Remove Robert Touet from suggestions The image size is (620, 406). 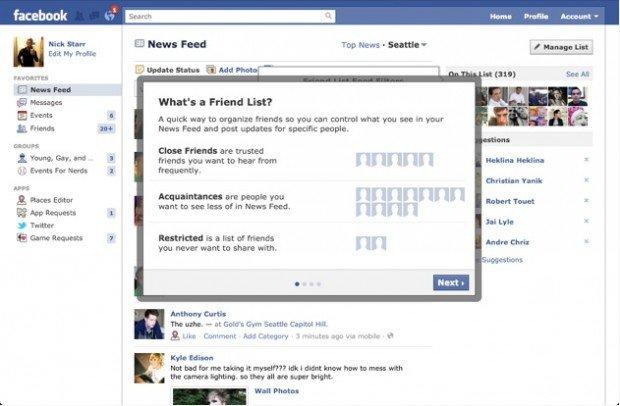pos(586,201)
